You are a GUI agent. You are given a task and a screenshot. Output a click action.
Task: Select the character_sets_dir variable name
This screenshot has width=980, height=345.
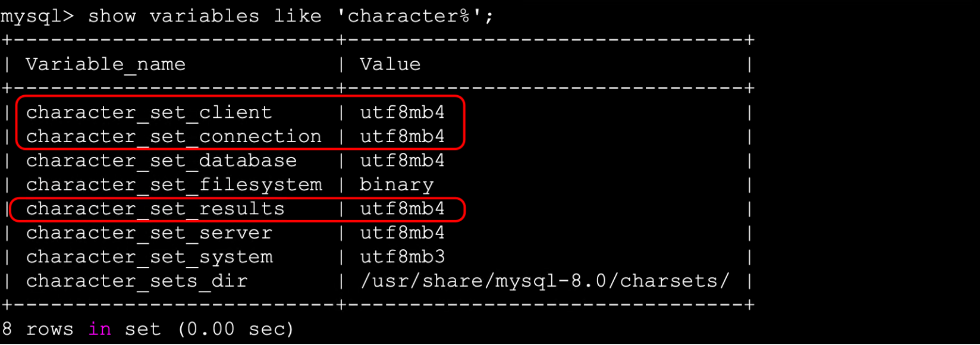tap(137, 281)
